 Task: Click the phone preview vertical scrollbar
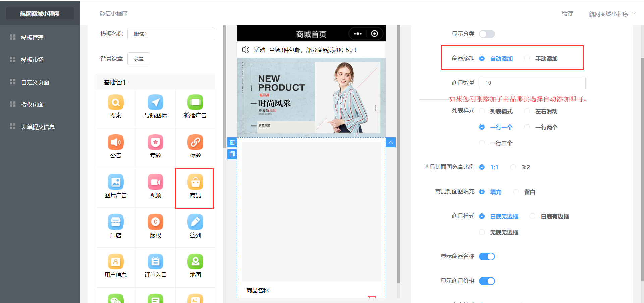point(398,154)
